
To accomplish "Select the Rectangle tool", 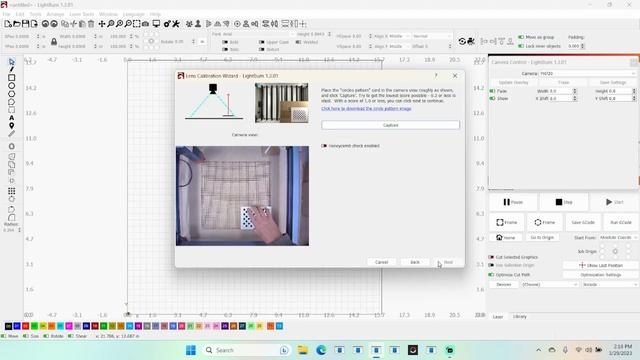I will (11, 78).
